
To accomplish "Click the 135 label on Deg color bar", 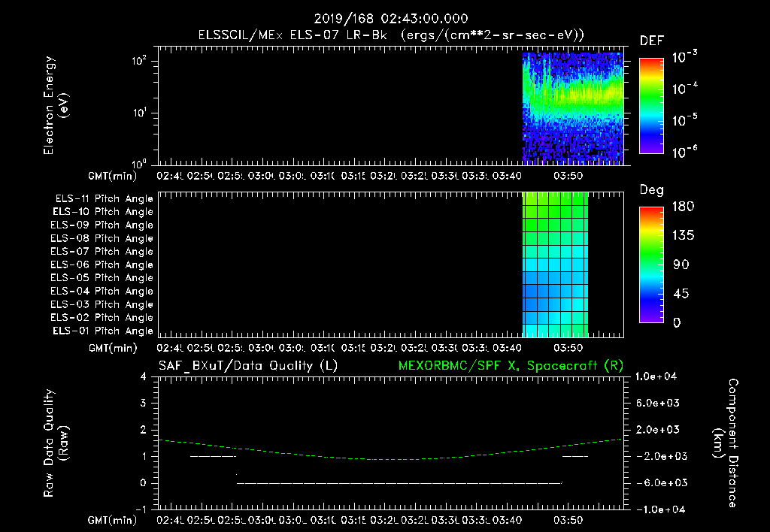I will pyautogui.click(x=683, y=236).
